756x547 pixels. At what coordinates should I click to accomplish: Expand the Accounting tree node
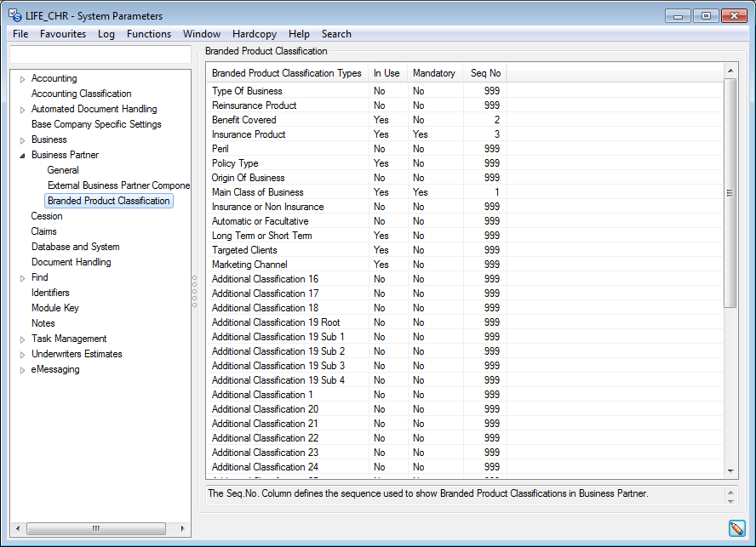point(22,78)
